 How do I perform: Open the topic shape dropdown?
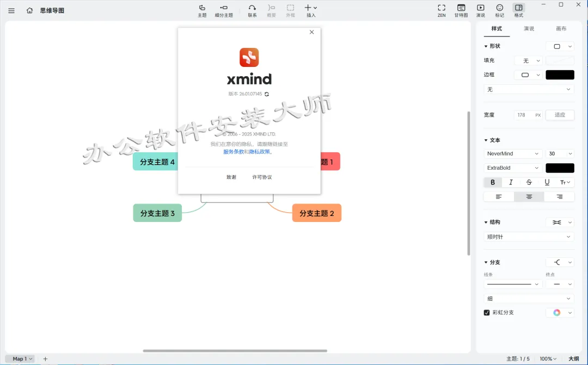(560, 46)
